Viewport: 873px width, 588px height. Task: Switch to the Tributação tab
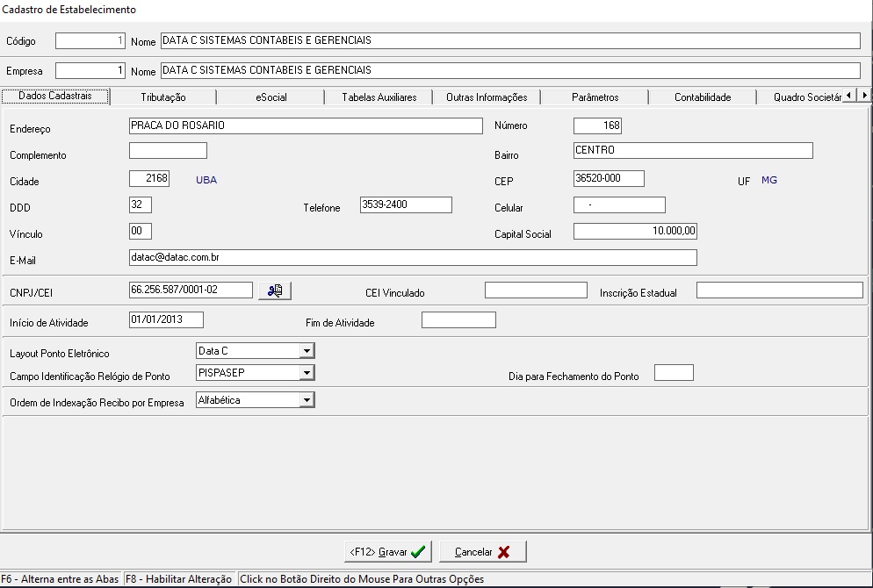point(163,97)
